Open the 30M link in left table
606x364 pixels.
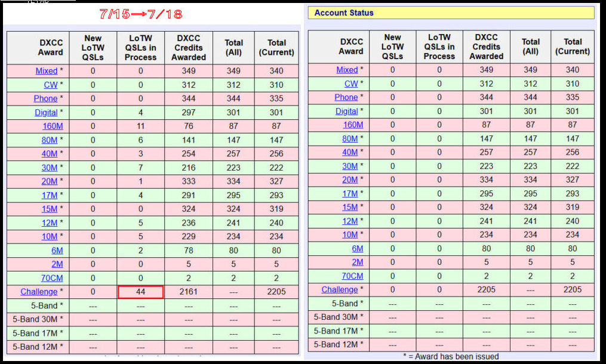tap(50, 168)
